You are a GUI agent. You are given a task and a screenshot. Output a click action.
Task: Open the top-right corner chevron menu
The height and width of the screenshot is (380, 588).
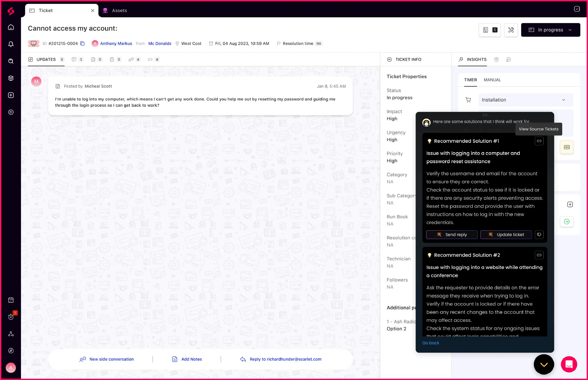(x=577, y=9)
